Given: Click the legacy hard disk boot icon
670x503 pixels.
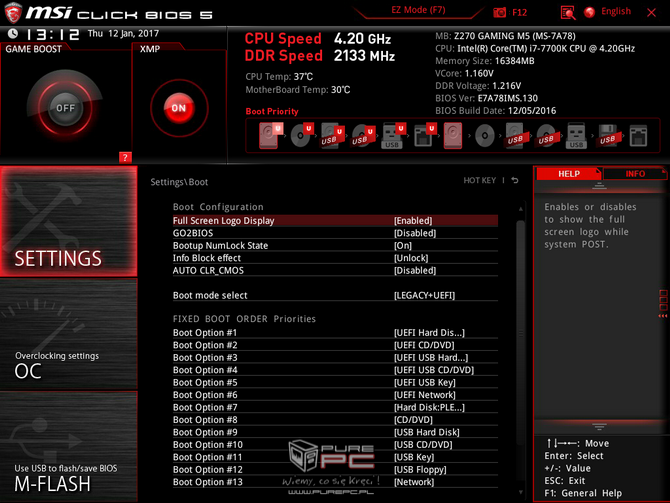Looking at the screenshot, I should pyautogui.click(x=453, y=135).
